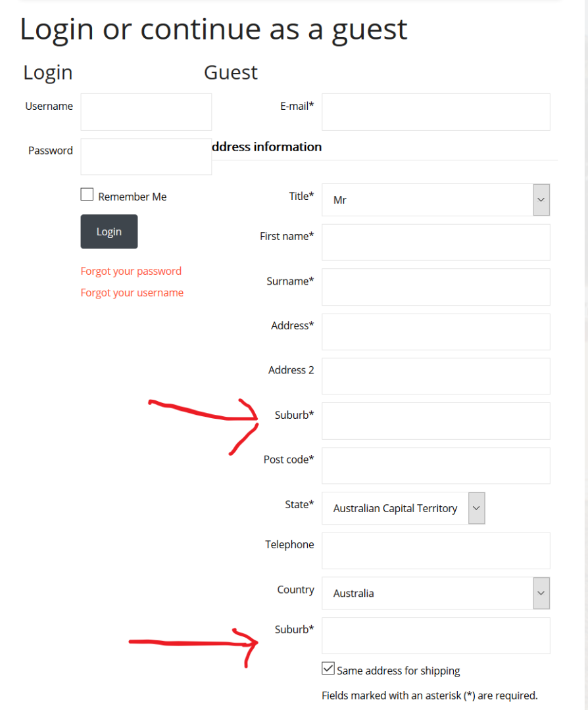
Task: Click the Username input field
Action: pyautogui.click(x=146, y=112)
